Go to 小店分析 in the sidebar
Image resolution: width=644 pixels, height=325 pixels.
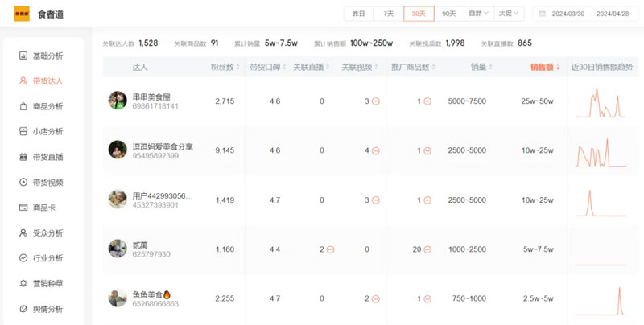(47, 131)
